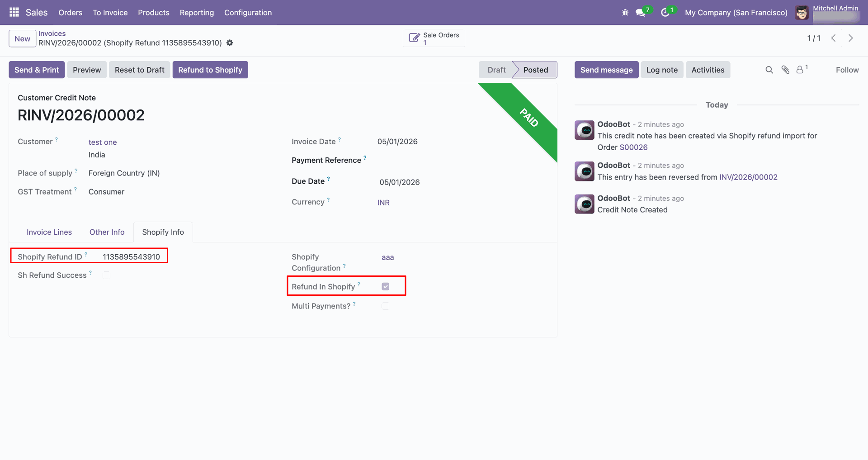The width and height of the screenshot is (868, 460).
Task: Toggle the Sh Refund Success checkbox
Action: [106, 275]
